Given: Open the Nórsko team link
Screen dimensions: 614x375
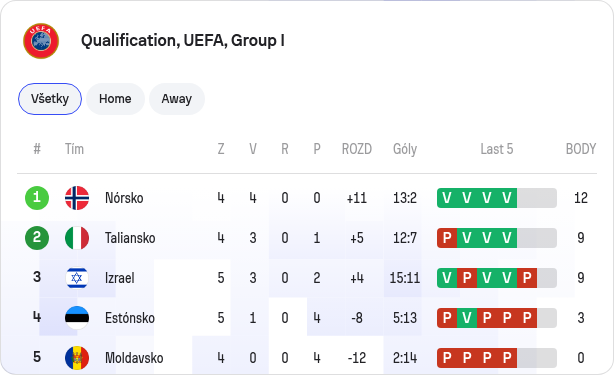Looking at the screenshot, I should pos(124,198).
